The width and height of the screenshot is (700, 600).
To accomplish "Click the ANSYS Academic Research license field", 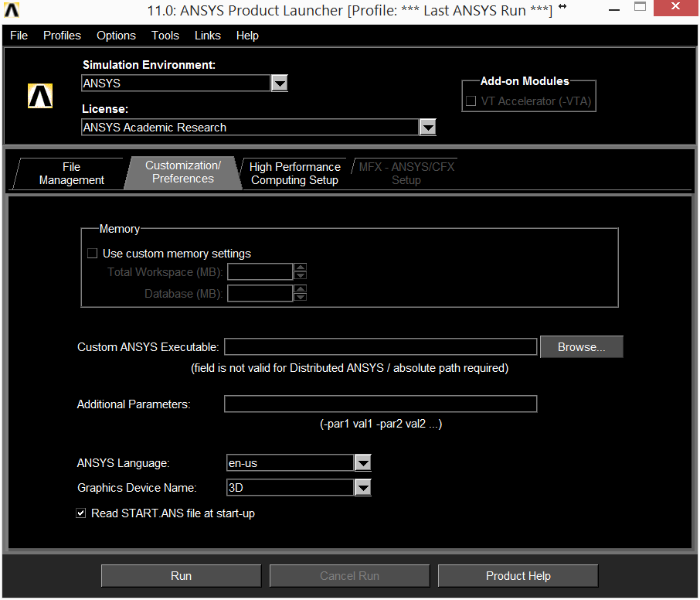I will [x=250, y=128].
